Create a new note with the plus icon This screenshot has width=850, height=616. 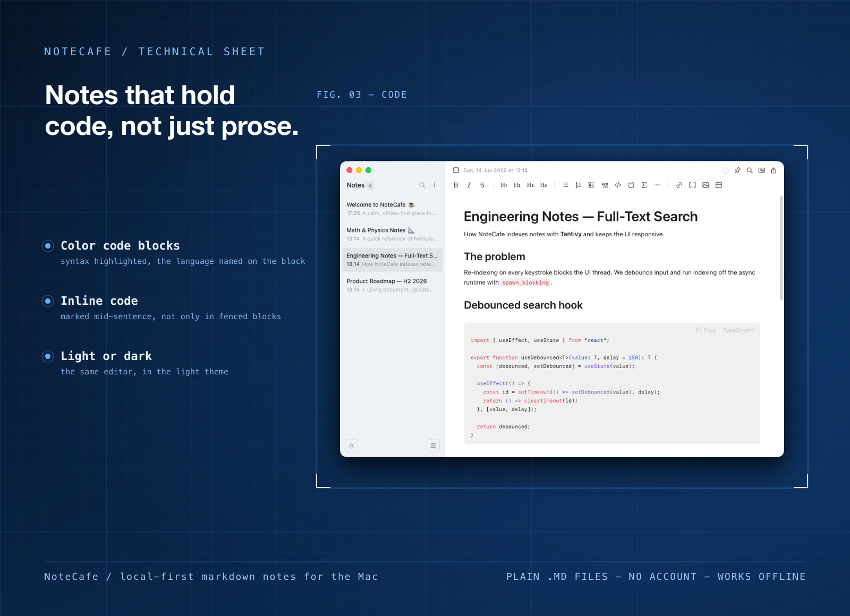[x=435, y=185]
